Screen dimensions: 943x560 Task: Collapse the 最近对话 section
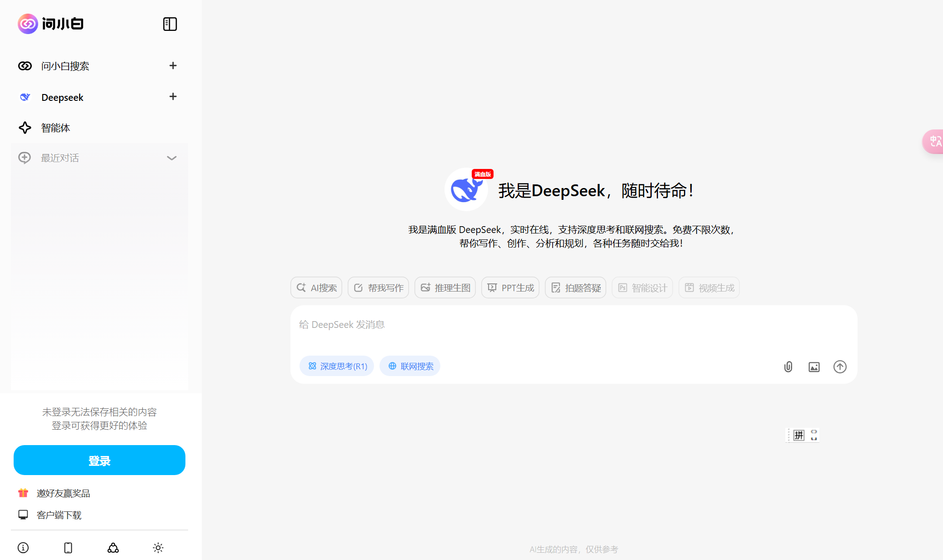point(172,158)
